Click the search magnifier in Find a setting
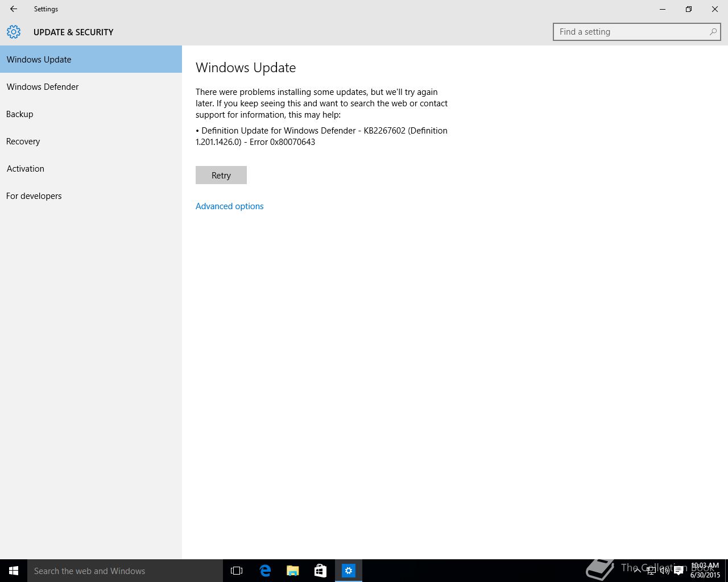The width and height of the screenshot is (728, 582). pyautogui.click(x=713, y=32)
